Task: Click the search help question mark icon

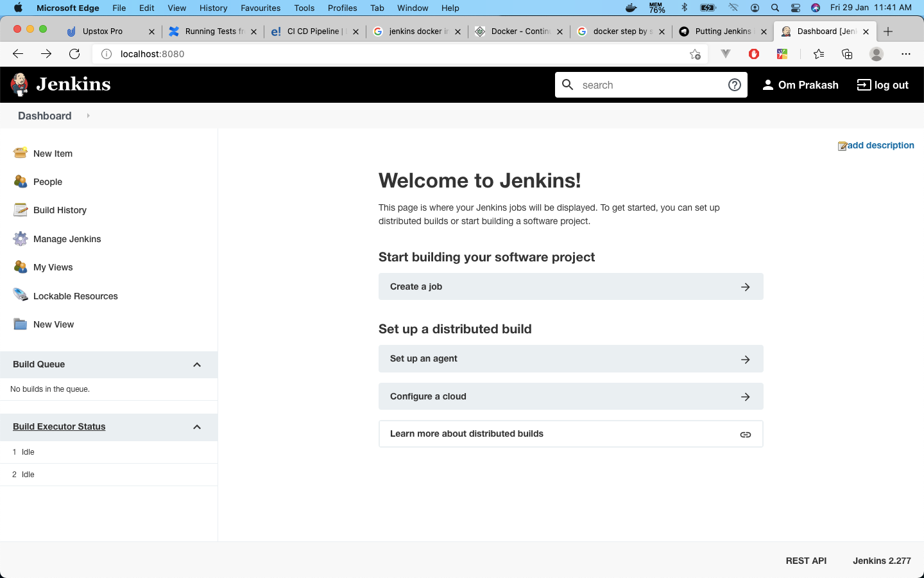Action: pyautogui.click(x=735, y=85)
